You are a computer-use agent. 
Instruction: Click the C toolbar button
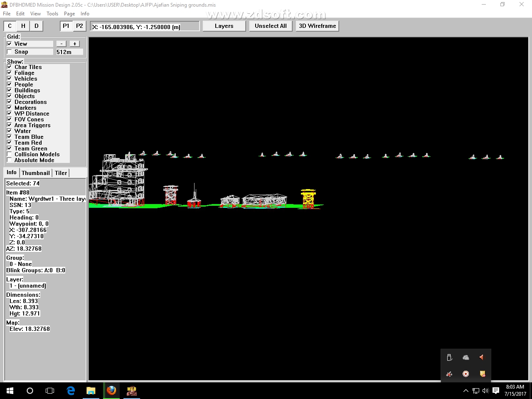point(10,26)
